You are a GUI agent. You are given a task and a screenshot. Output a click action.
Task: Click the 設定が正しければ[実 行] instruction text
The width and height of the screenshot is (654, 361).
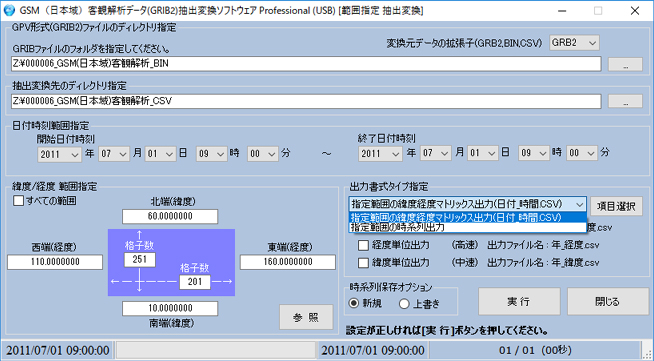point(447,331)
